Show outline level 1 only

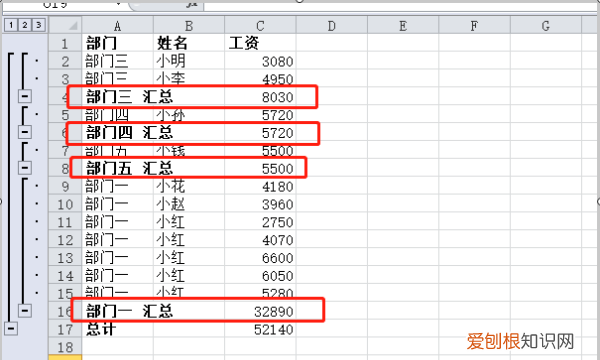pyautogui.click(x=11, y=25)
